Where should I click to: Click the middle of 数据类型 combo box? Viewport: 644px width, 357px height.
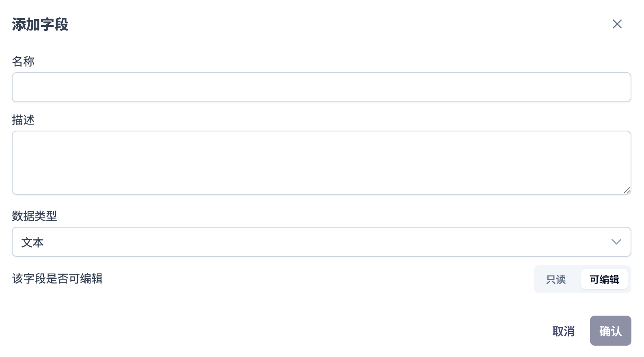pyautogui.click(x=321, y=242)
